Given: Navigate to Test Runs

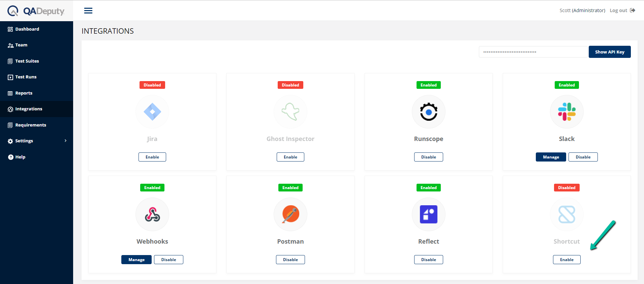Looking at the screenshot, I should click(x=36, y=77).
